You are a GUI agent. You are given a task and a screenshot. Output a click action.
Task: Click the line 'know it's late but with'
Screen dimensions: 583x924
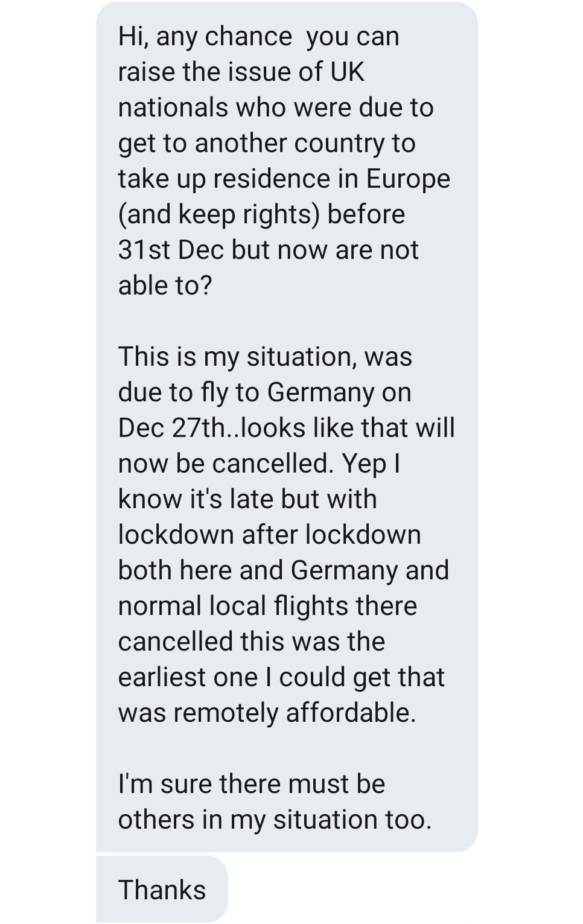(x=247, y=499)
